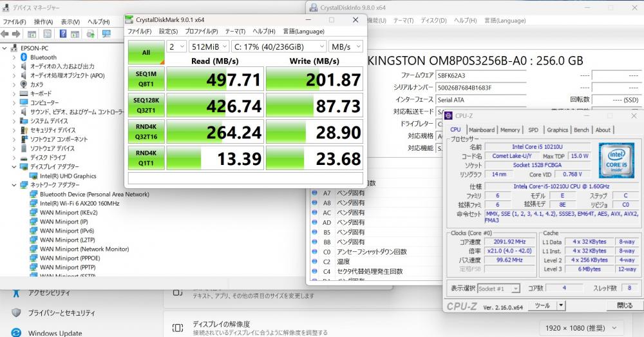Switch to the SPD tab in CPU-Z
Screen dimensions: 644x337
tap(533, 130)
